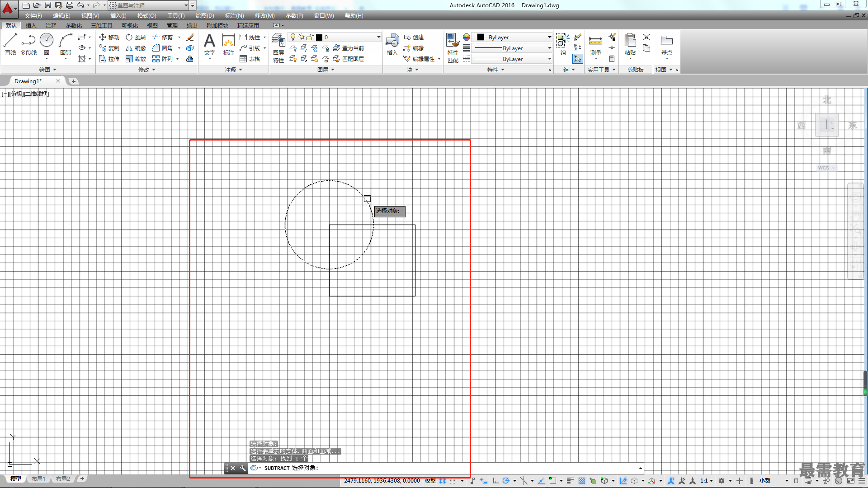Click the Scale (缩放) command
The height and width of the screenshot is (488, 868).
(x=136, y=59)
